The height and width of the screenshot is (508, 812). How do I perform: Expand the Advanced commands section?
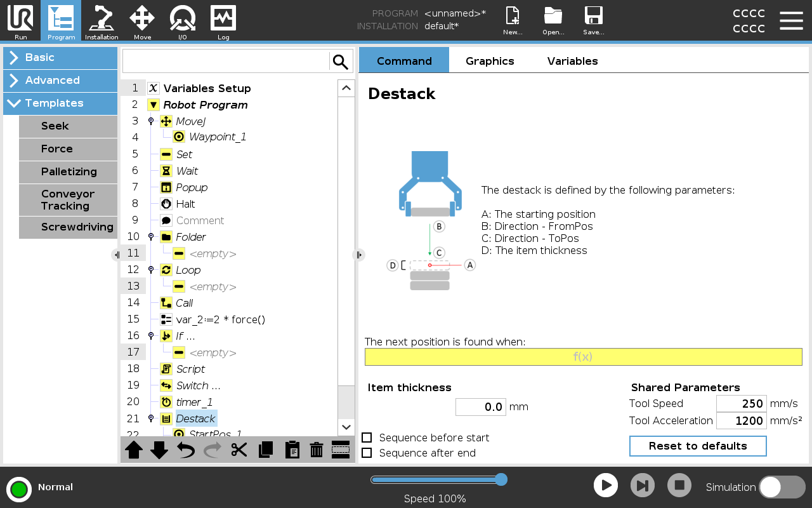pyautogui.click(x=60, y=81)
